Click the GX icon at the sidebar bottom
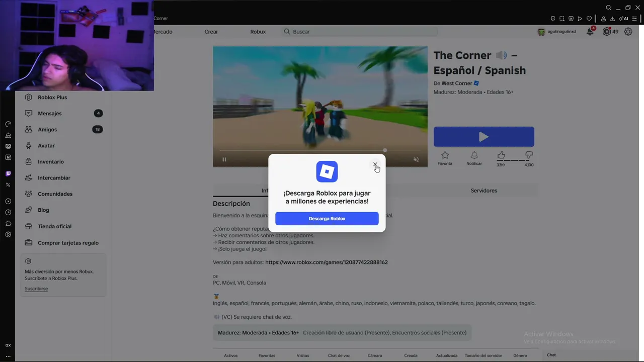 (8, 345)
